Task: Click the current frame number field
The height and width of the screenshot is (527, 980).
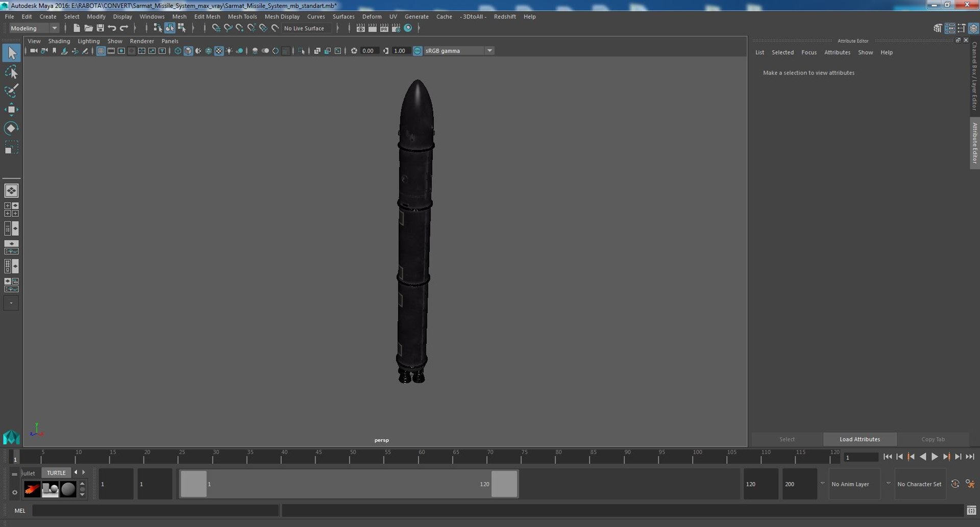Action: pos(861,457)
